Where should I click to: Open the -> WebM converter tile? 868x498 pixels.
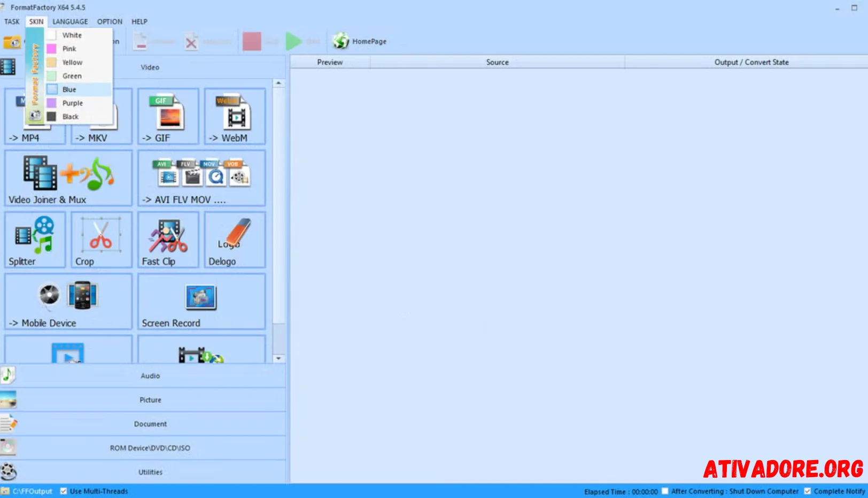pyautogui.click(x=235, y=117)
